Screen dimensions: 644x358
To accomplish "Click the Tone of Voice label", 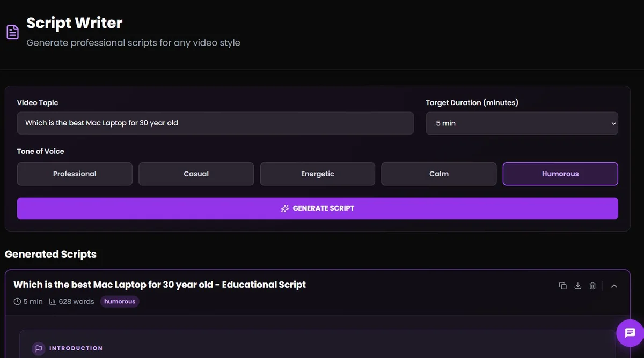I will pyautogui.click(x=41, y=151).
